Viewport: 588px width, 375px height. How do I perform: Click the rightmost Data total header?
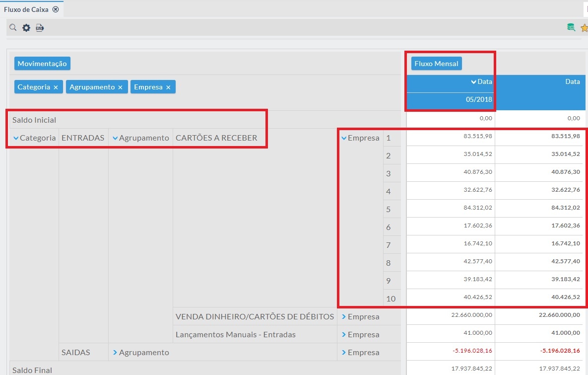click(x=573, y=81)
